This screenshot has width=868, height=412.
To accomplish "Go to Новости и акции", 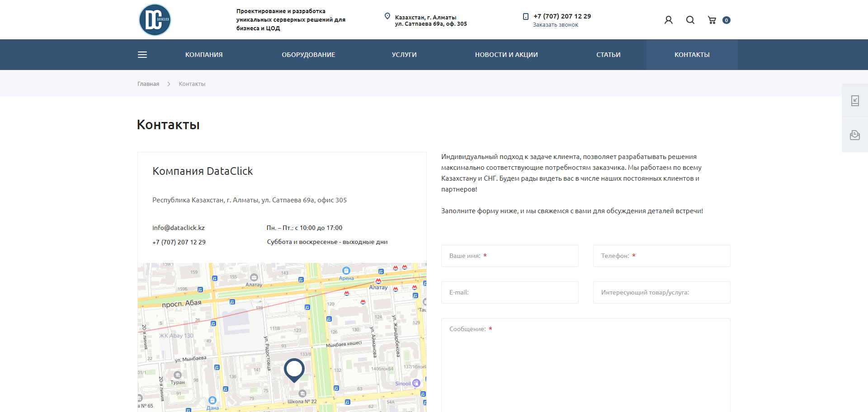I will click(x=506, y=55).
